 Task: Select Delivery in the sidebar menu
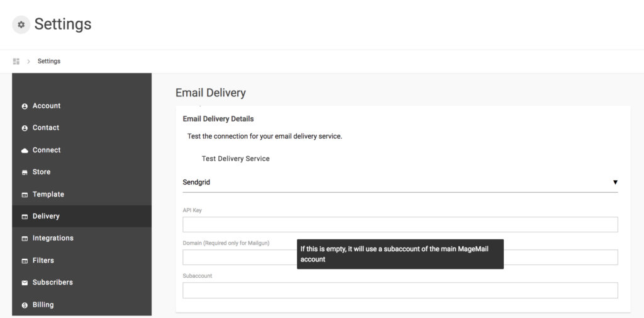(46, 216)
